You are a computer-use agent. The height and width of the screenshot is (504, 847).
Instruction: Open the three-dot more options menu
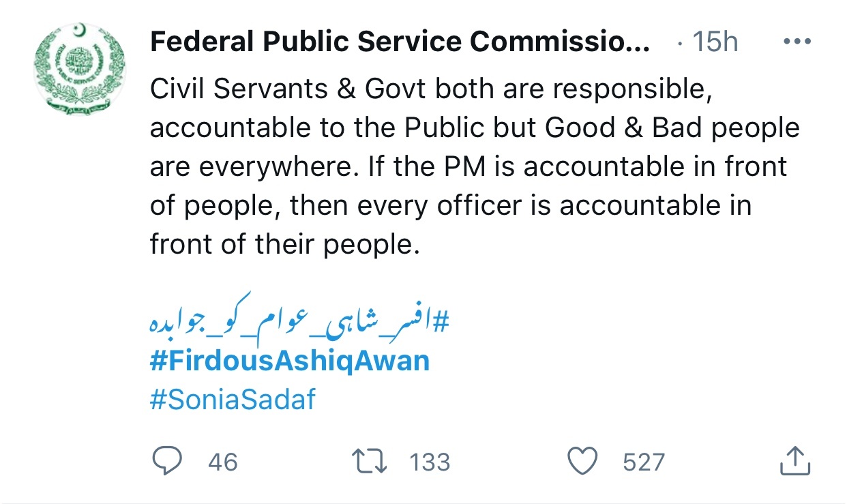(x=796, y=42)
